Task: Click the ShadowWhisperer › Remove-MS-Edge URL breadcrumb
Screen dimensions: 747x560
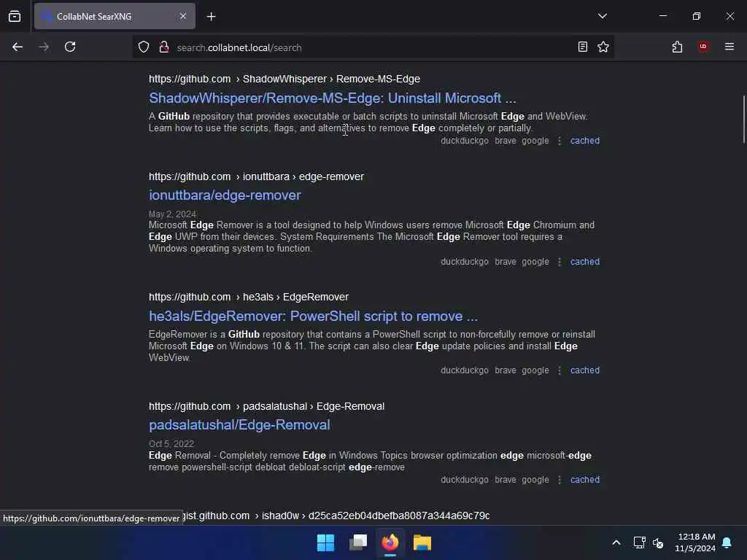Action: [285, 79]
